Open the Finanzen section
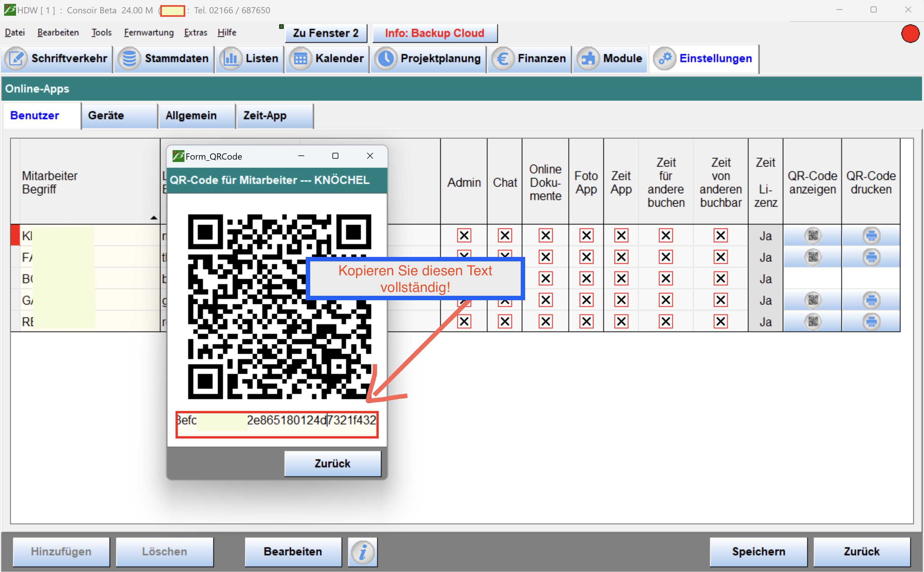Viewport: 924px width, 572px height. point(529,59)
